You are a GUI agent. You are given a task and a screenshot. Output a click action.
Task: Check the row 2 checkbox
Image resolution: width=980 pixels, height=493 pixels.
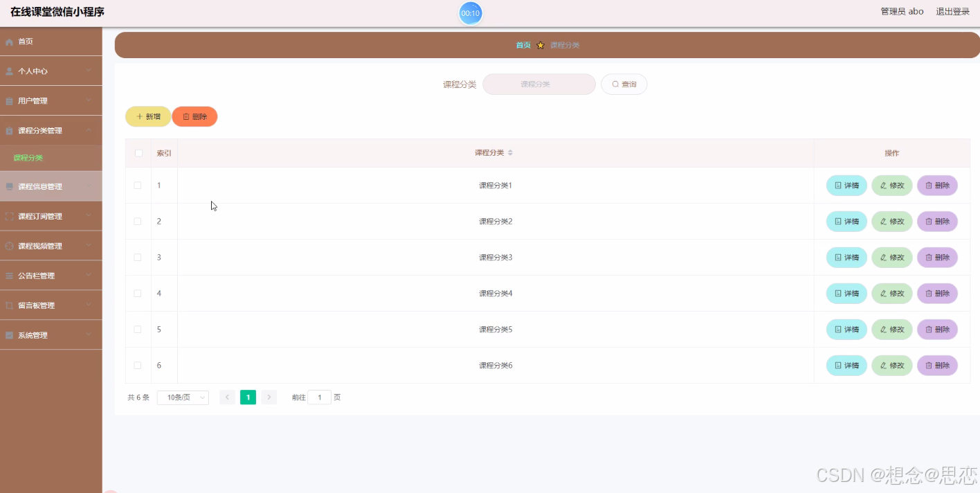pos(138,222)
